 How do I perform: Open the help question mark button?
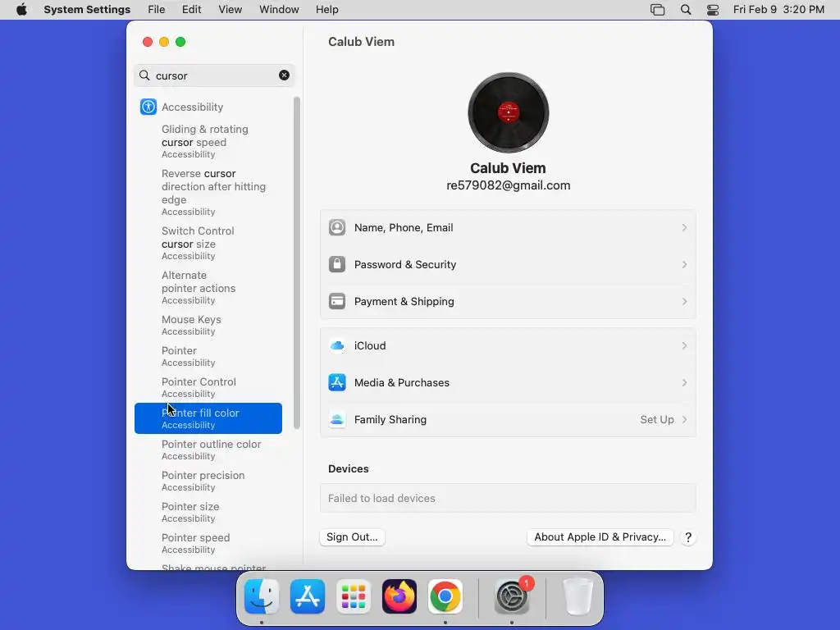click(688, 537)
